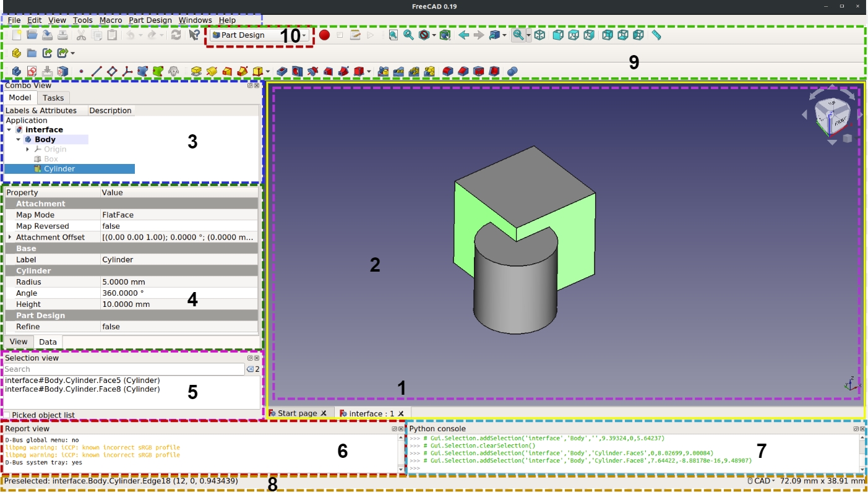
Task: Select the Fillet tool
Action: (447, 71)
